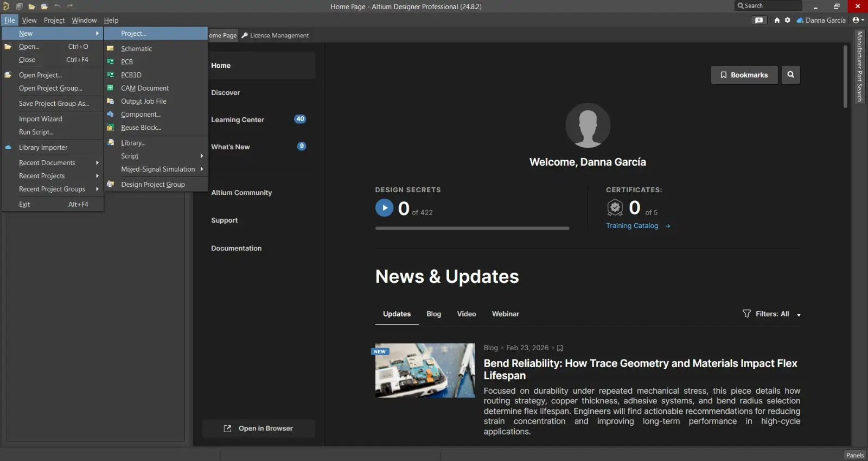The width and height of the screenshot is (868, 461).
Task: Choose Open... in the File menu
Action: [53, 47]
